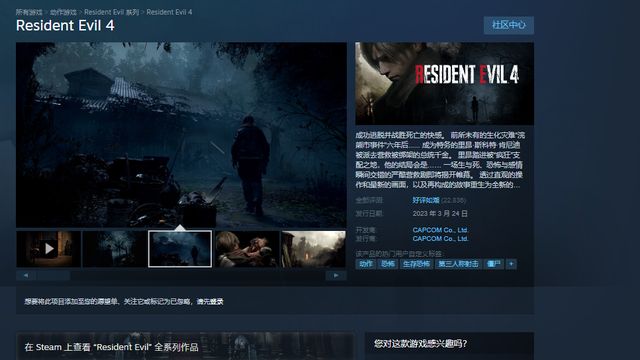Click right arrow of screenshot strip
The image size is (640, 360).
pyautogui.click(x=336, y=276)
